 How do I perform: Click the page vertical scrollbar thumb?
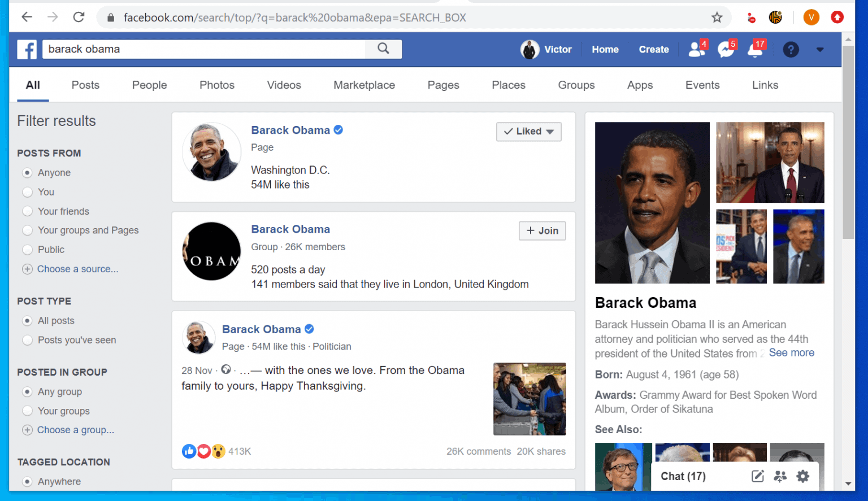(x=848, y=141)
